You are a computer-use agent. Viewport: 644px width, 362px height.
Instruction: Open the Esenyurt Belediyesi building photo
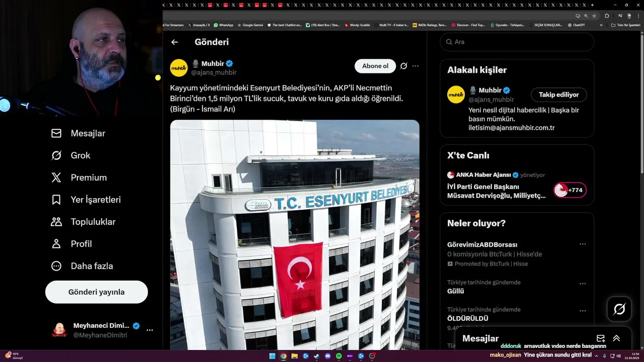tap(295, 235)
